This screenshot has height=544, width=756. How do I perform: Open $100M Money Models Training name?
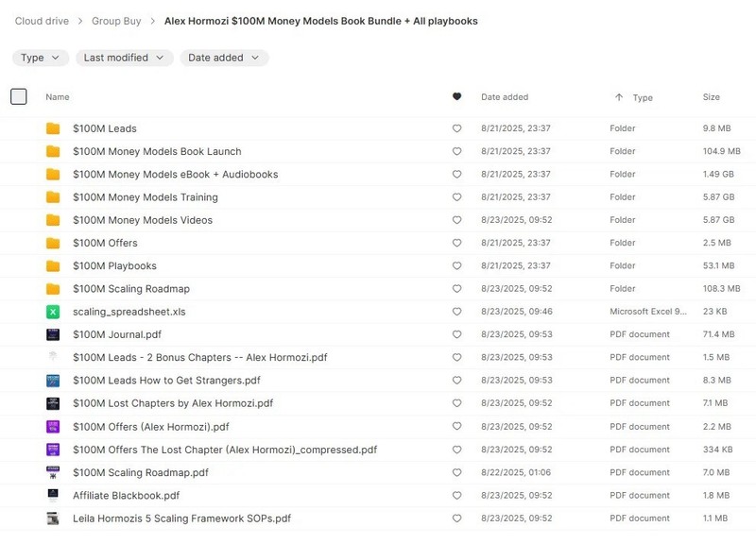pos(146,197)
